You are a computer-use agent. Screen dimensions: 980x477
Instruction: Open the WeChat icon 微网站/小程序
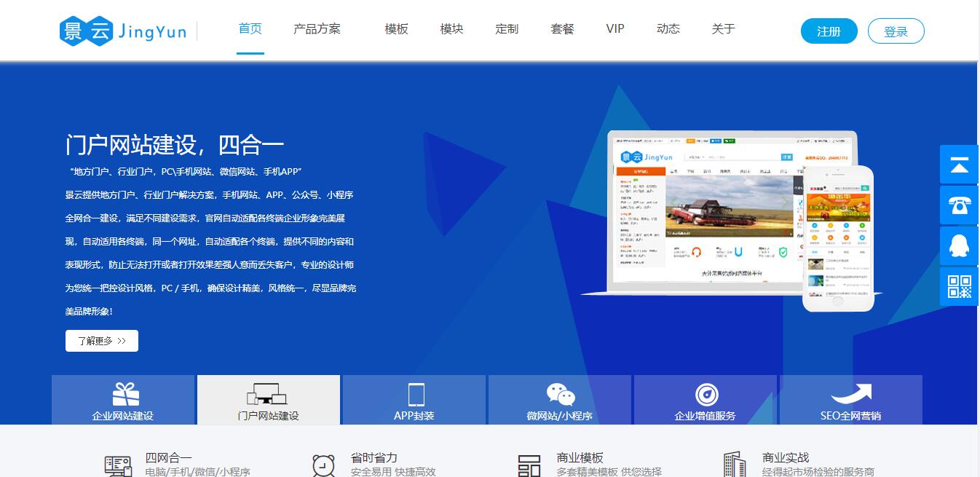[561, 394]
